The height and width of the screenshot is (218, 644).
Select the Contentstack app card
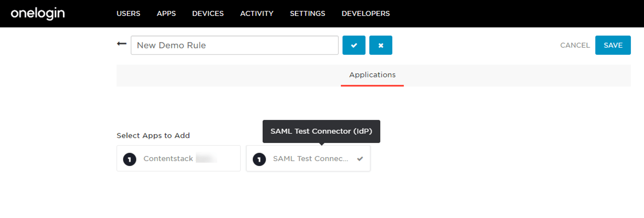coord(178,158)
